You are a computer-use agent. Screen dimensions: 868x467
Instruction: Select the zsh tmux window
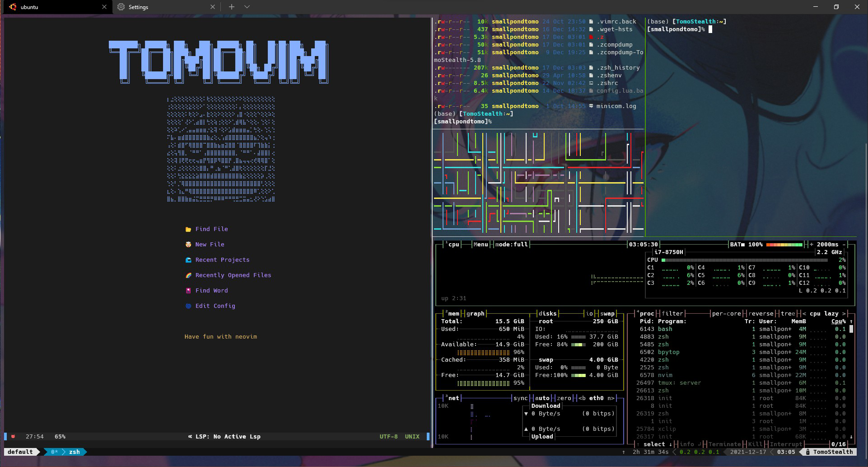[x=75, y=452]
